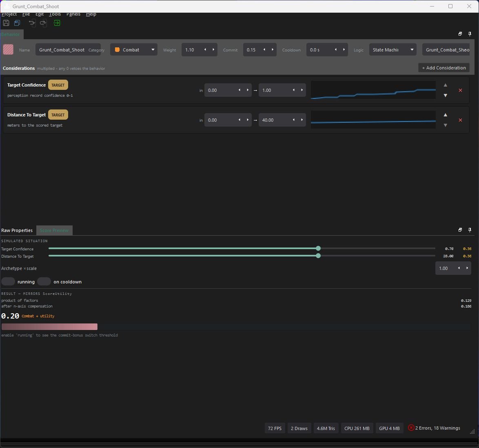Decrease the Archetype scale value
479x448 pixels.
tap(459, 268)
